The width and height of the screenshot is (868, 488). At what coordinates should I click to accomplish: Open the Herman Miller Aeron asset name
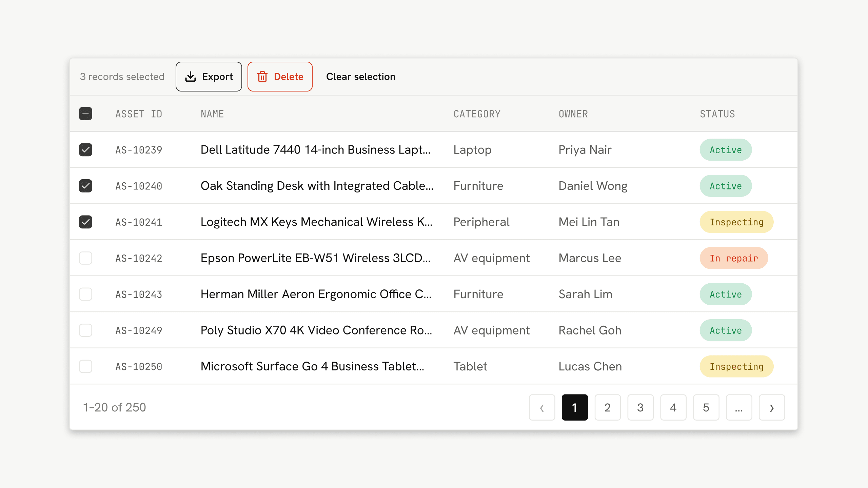pyautogui.click(x=316, y=294)
